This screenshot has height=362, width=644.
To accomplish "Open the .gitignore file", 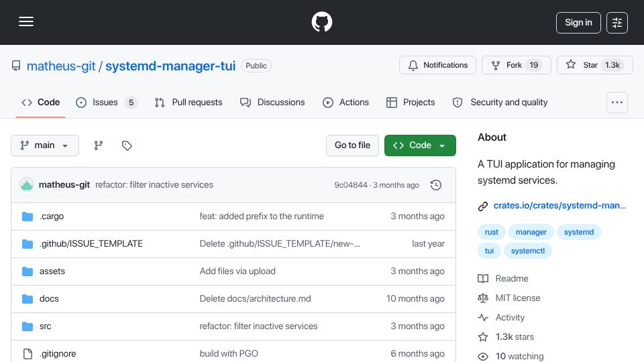I will click(x=58, y=354).
